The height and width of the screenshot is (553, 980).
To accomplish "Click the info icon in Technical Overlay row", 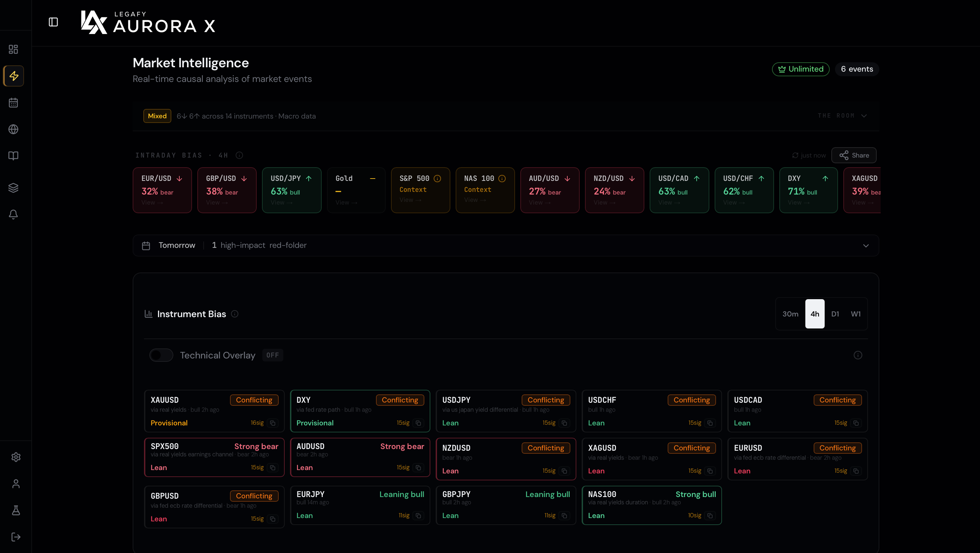I will 858,355.
